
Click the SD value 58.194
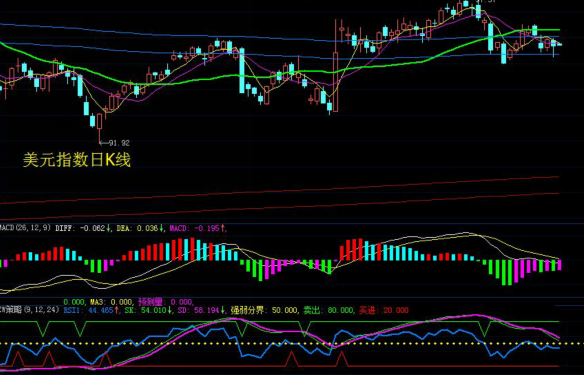207,310
